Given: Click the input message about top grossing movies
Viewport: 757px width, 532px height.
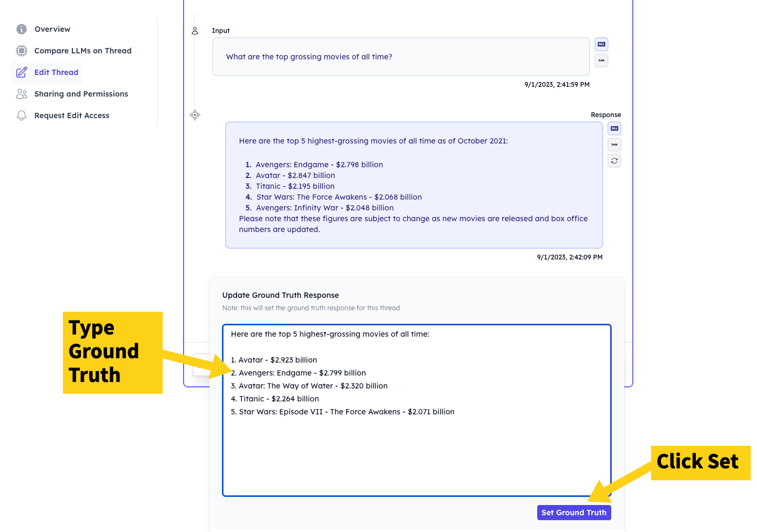Looking at the screenshot, I should click(x=401, y=57).
